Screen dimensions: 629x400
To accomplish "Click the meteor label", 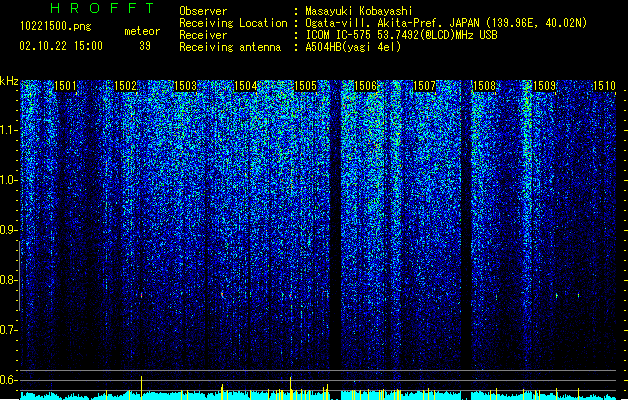I will pyautogui.click(x=142, y=31).
